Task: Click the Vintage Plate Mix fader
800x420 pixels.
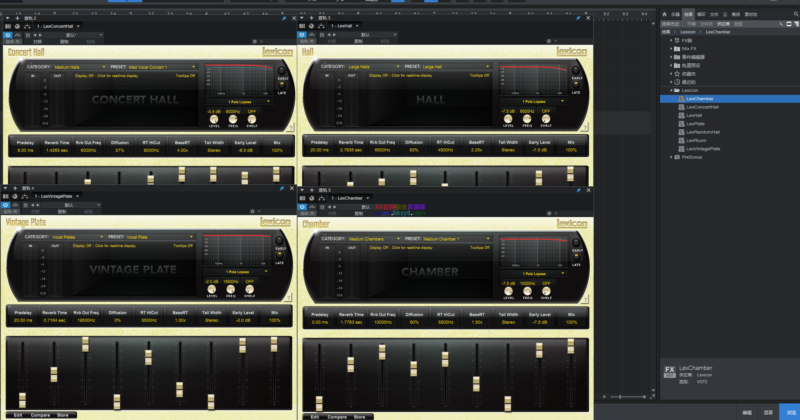Action: click(x=274, y=344)
